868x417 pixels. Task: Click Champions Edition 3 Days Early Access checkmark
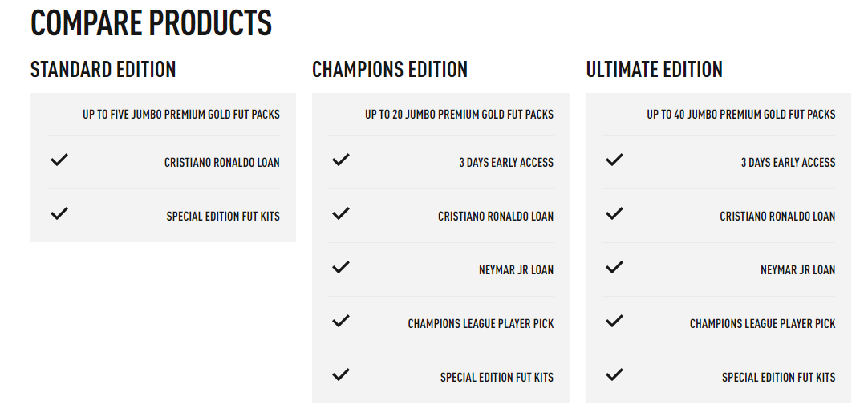pos(341,160)
